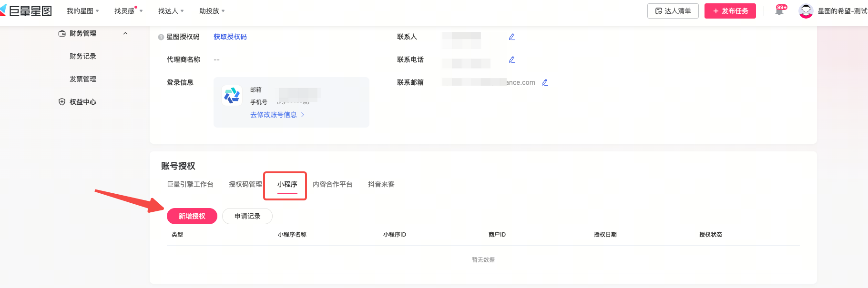
Task: Click help icon beside 星图授权码
Action: click(161, 37)
